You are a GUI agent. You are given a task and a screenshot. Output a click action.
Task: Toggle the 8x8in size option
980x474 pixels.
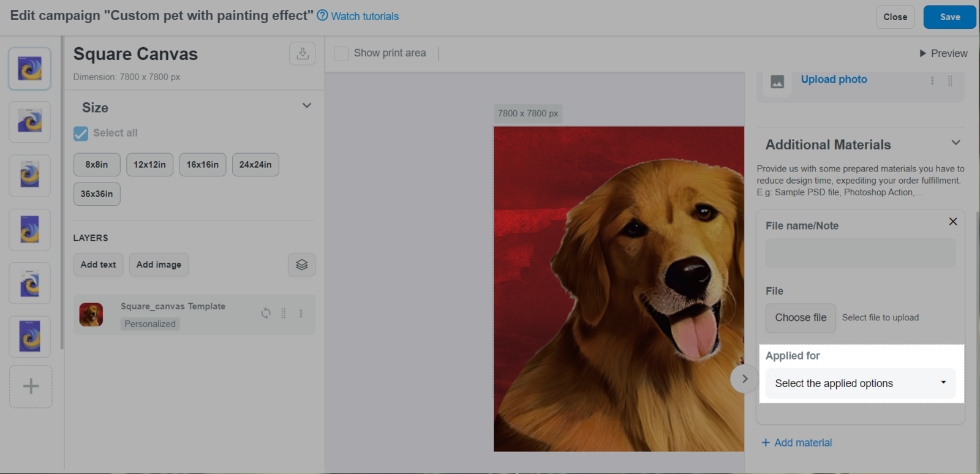[x=97, y=165]
